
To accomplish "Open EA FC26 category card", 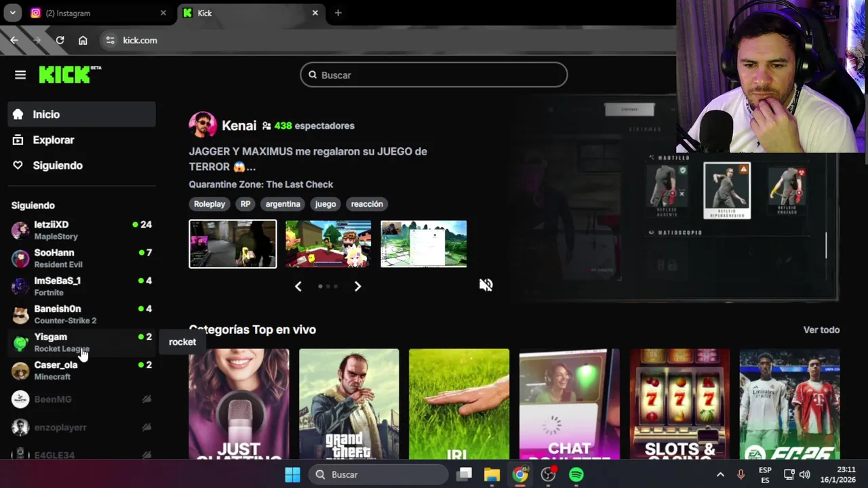I will pos(790,404).
